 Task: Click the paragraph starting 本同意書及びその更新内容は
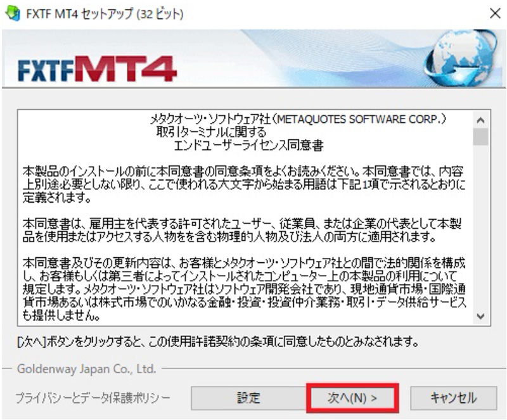[245, 290]
